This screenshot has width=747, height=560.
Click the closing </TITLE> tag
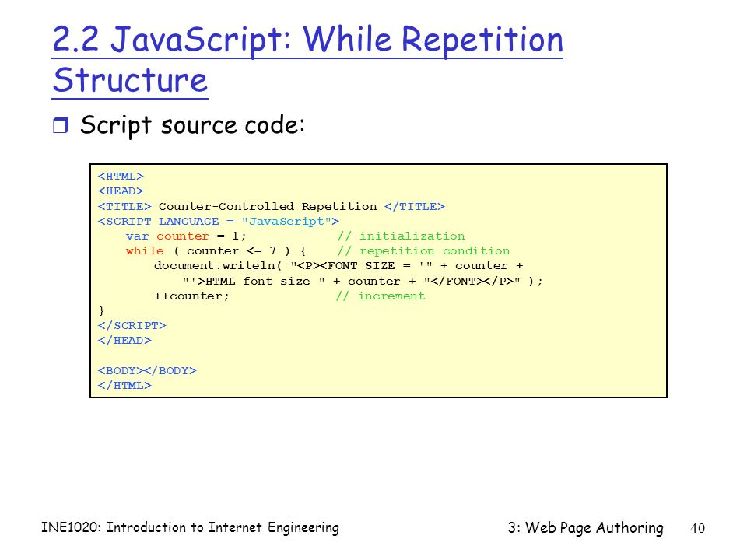click(414, 206)
